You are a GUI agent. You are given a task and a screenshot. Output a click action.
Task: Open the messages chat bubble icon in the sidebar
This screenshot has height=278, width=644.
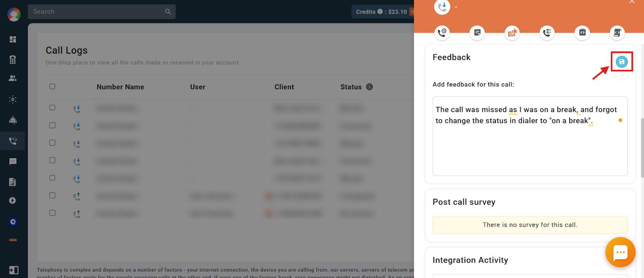tap(13, 161)
